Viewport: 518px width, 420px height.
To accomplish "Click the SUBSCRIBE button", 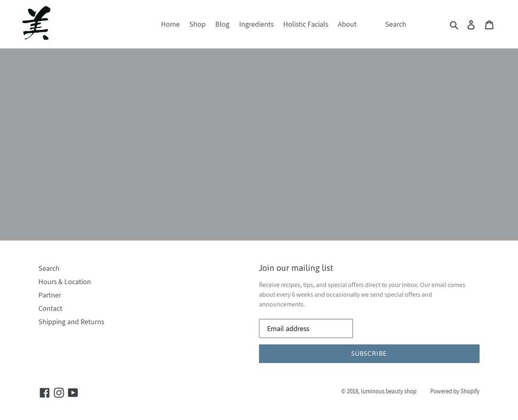I will (x=369, y=354).
